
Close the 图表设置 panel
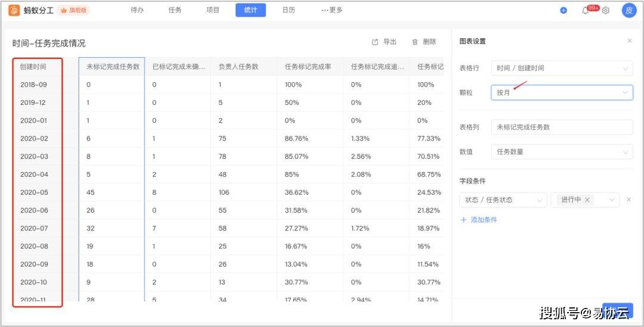click(630, 41)
